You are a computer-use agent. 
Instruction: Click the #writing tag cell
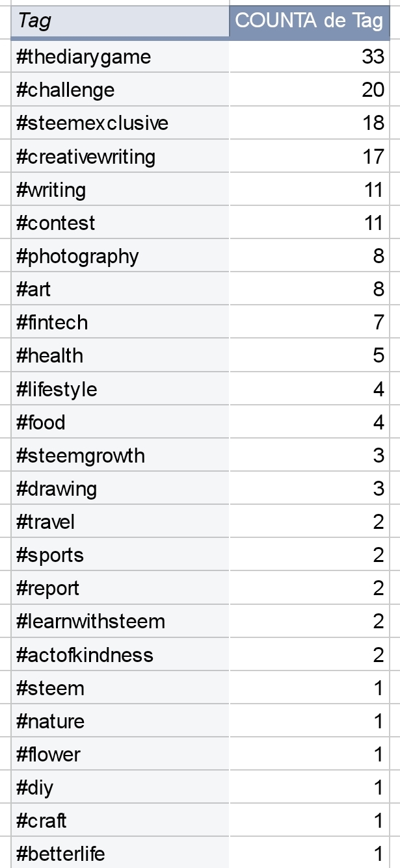point(120,190)
